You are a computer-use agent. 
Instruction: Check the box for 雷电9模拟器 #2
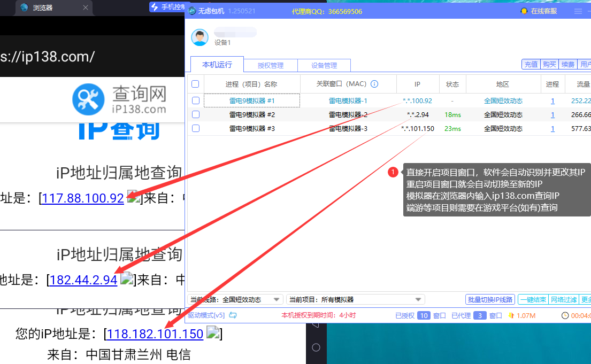196,114
